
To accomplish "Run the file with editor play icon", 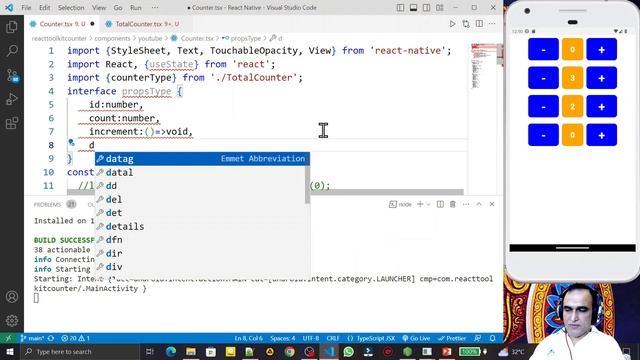I will click(452, 24).
